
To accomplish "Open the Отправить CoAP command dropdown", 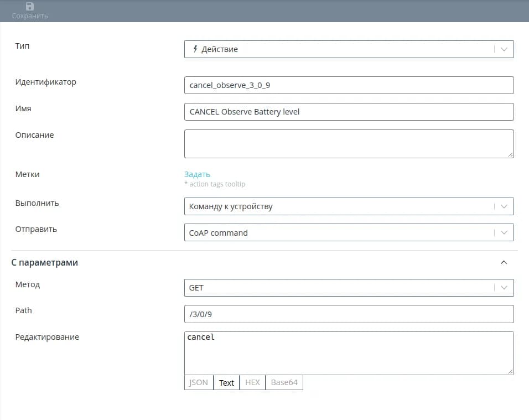I will tap(349, 233).
